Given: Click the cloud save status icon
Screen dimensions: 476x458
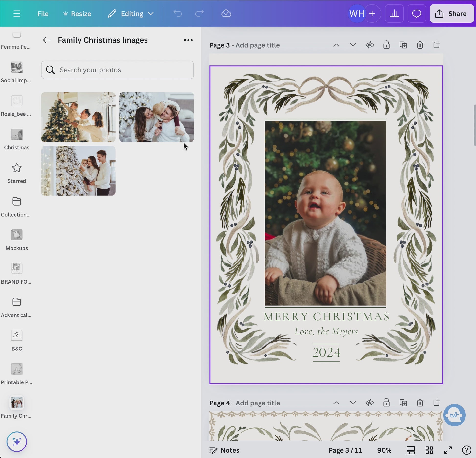Looking at the screenshot, I should (226, 14).
